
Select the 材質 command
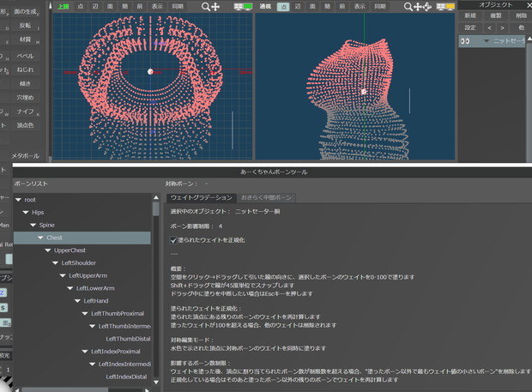[x=26, y=39]
